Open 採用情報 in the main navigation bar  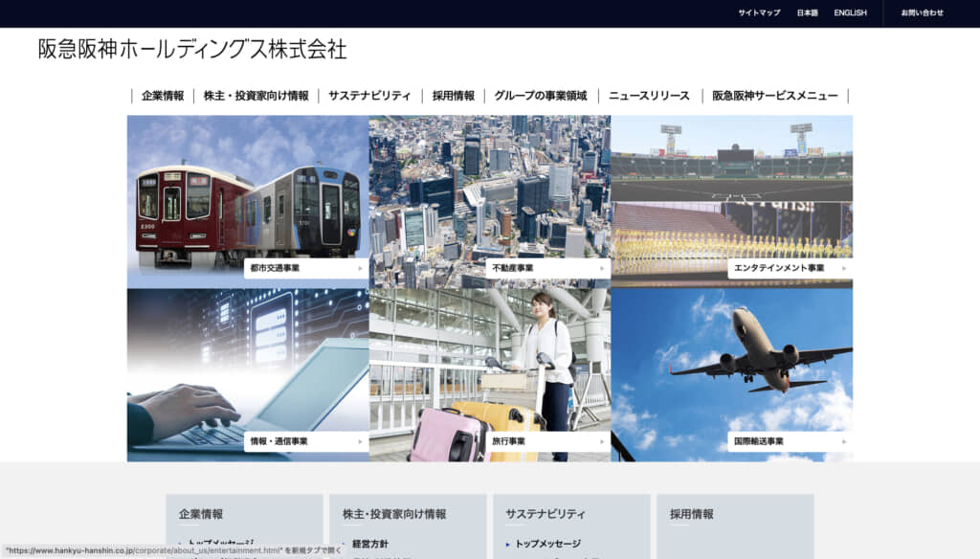click(x=453, y=96)
